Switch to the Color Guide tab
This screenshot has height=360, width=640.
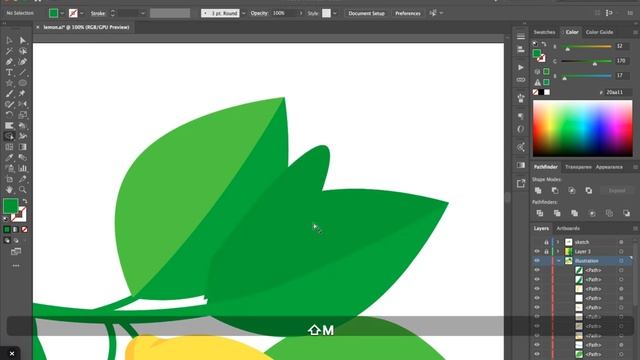(x=599, y=32)
